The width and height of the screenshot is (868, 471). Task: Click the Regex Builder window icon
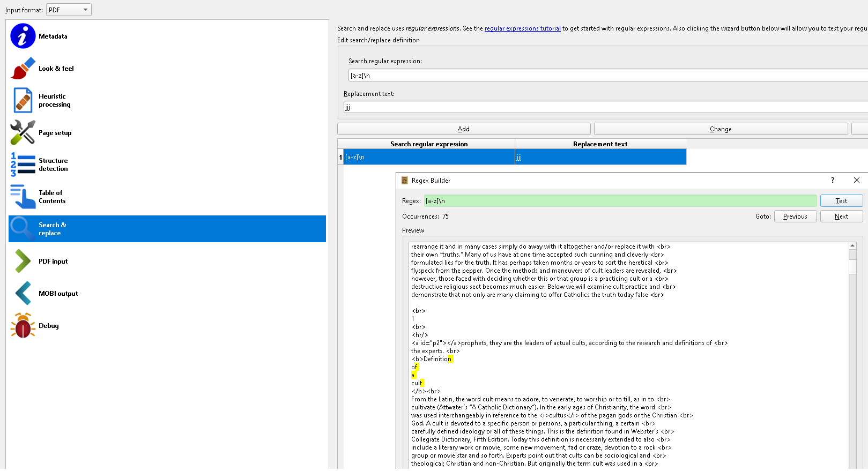point(405,181)
